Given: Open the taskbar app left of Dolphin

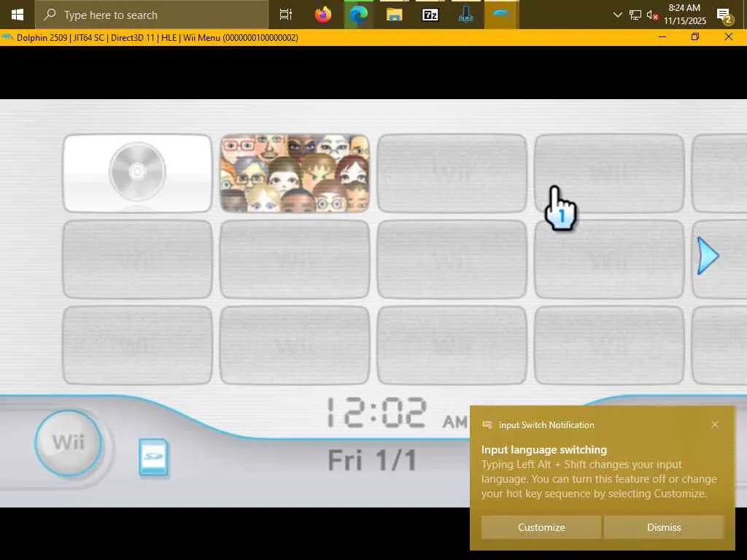Looking at the screenshot, I should 465,15.
